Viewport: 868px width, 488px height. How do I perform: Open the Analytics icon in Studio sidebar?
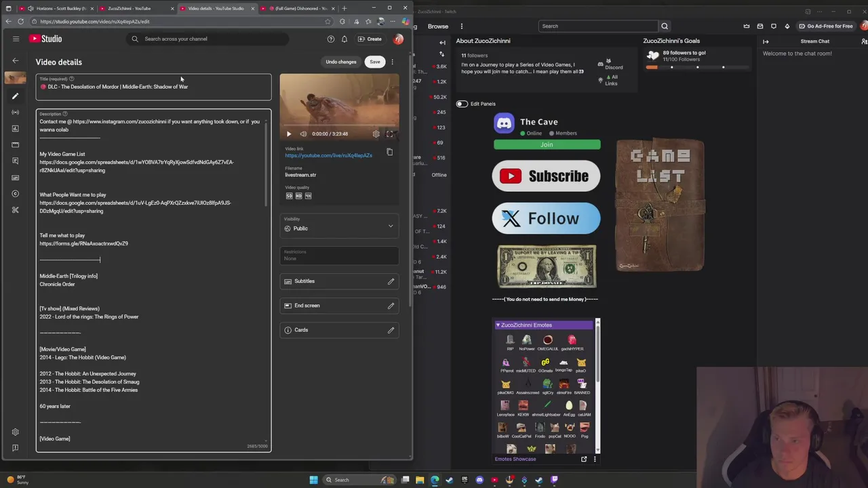click(x=15, y=128)
